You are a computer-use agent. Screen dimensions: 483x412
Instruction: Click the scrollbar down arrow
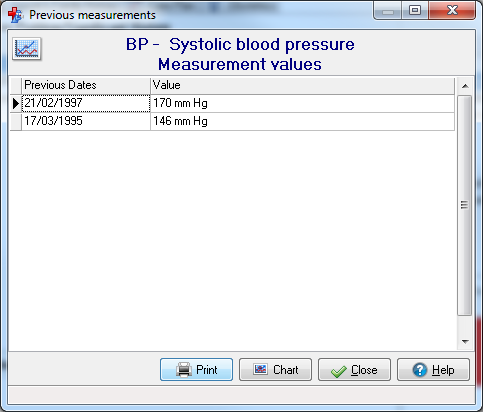(x=465, y=341)
